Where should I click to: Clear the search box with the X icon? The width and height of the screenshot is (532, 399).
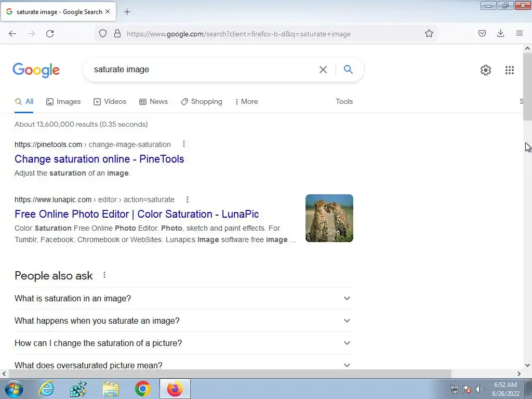(x=323, y=70)
